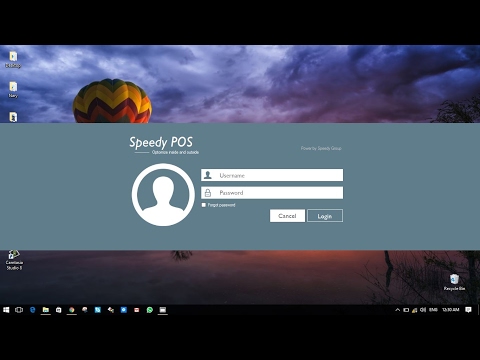Open the Microsoft Store taskbar icon
This screenshot has width=480, height=360.
(58, 310)
